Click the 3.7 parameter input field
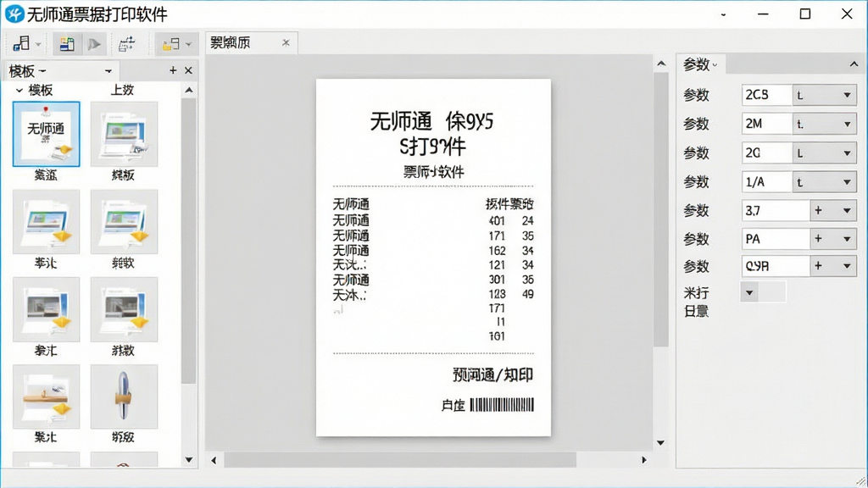868x488 pixels. pyautogui.click(x=776, y=210)
